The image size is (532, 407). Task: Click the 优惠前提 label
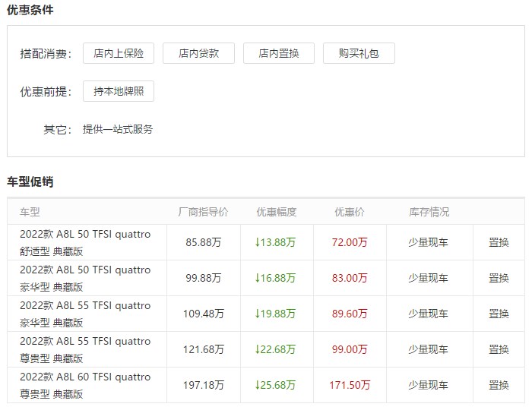(x=46, y=91)
